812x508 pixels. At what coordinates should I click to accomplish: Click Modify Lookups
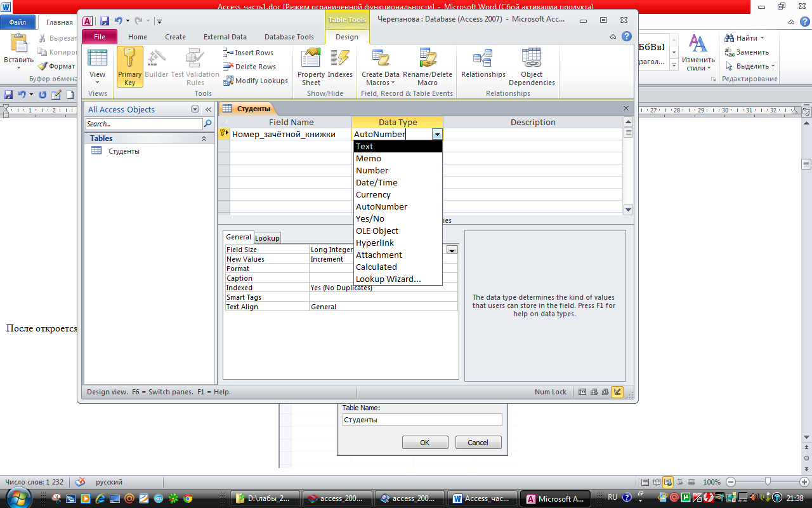tap(256, 81)
